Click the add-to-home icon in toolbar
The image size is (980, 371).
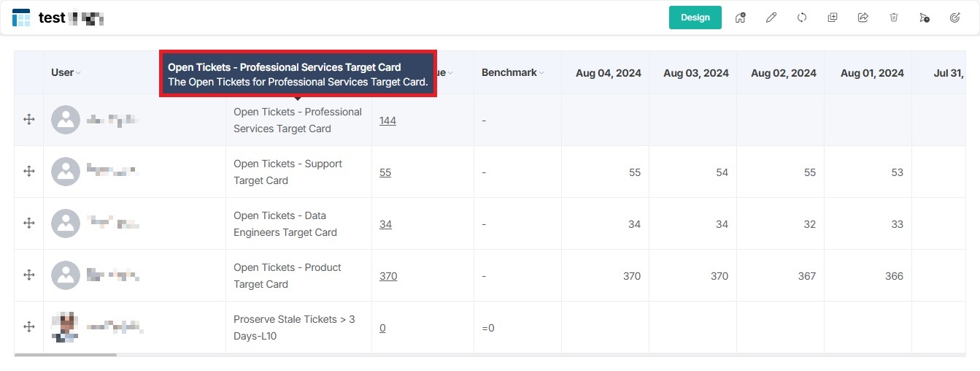pos(740,18)
